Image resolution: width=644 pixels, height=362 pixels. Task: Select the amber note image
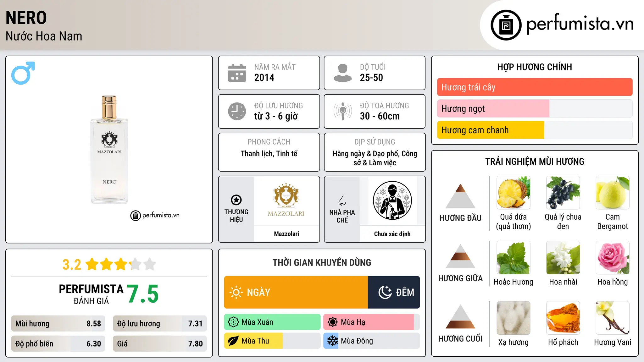point(563,318)
